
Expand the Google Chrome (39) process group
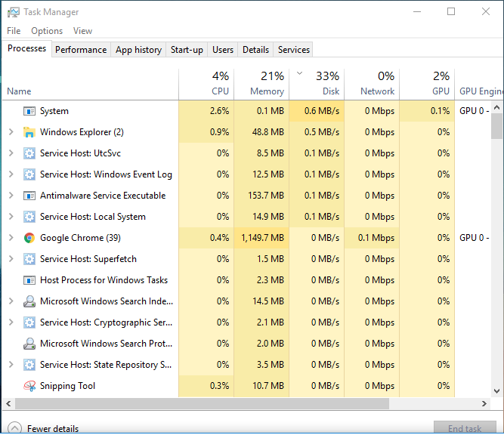pos(11,238)
